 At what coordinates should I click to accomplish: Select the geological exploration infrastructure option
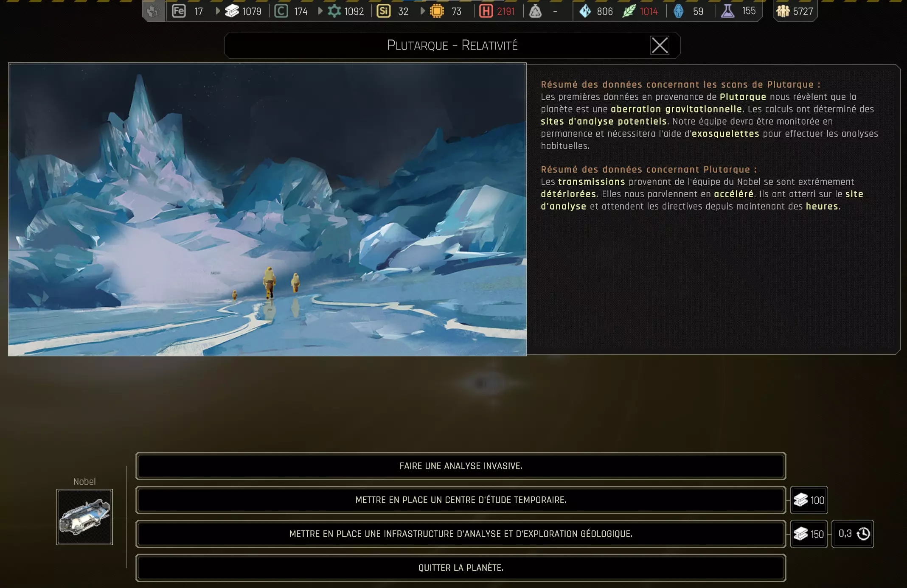(461, 534)
